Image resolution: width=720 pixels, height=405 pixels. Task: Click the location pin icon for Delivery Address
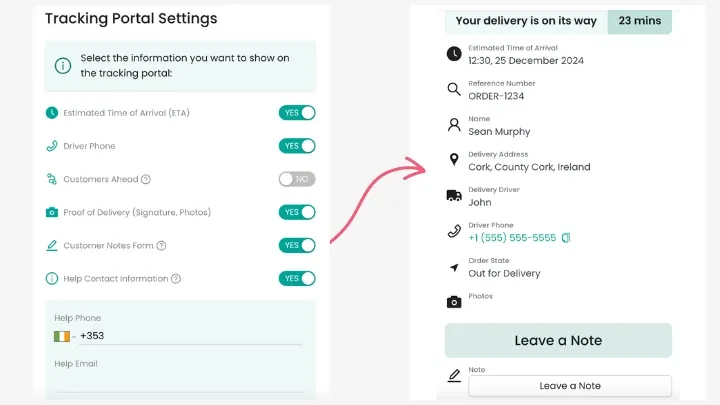[454, 160]
